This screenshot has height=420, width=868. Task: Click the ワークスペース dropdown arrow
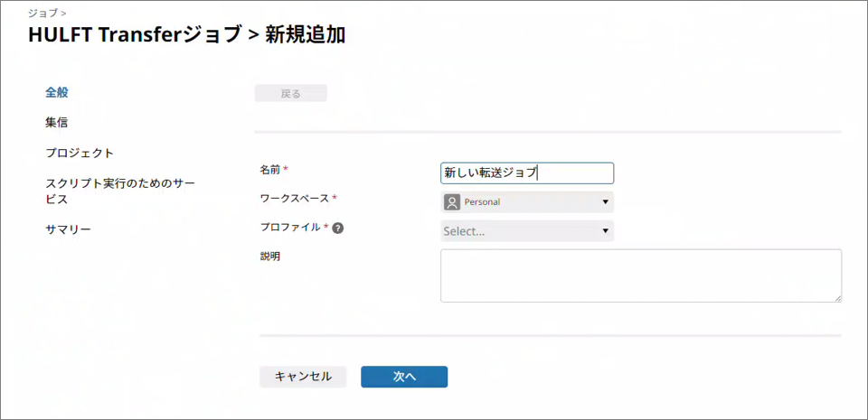605,202
